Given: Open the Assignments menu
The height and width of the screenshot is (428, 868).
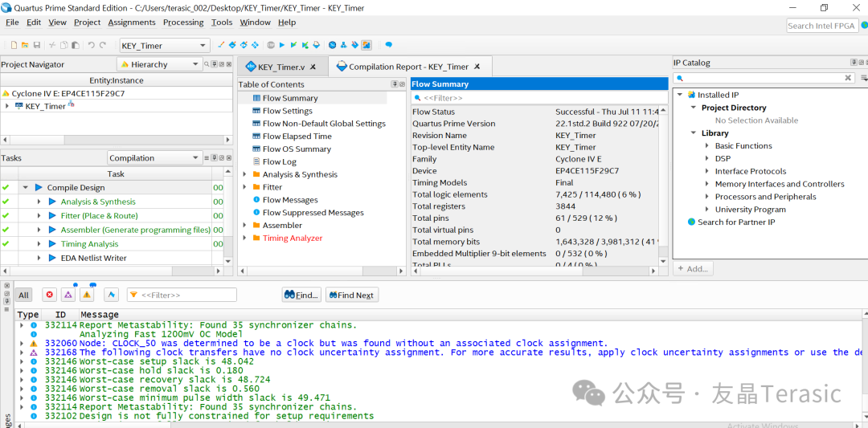Looking at the screenshot, I should (x=132, y=22).
